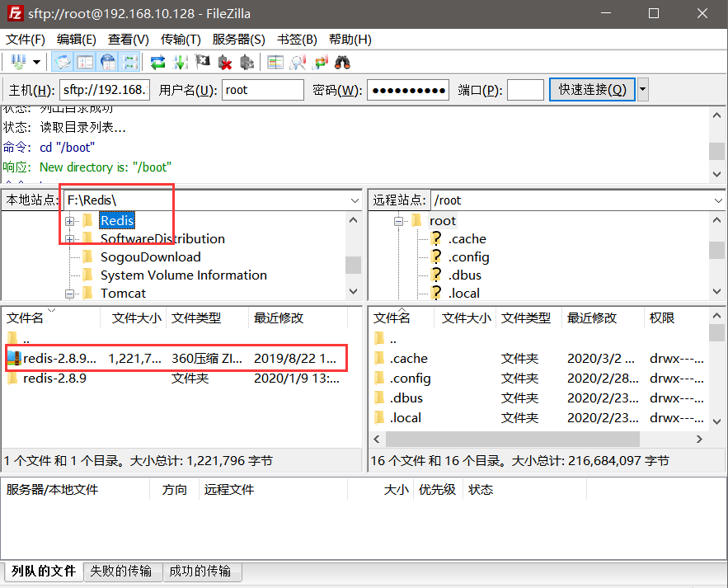Viewport: 728px width, 588px height.
Task: Reconnect to the last server
Action: 247,62
